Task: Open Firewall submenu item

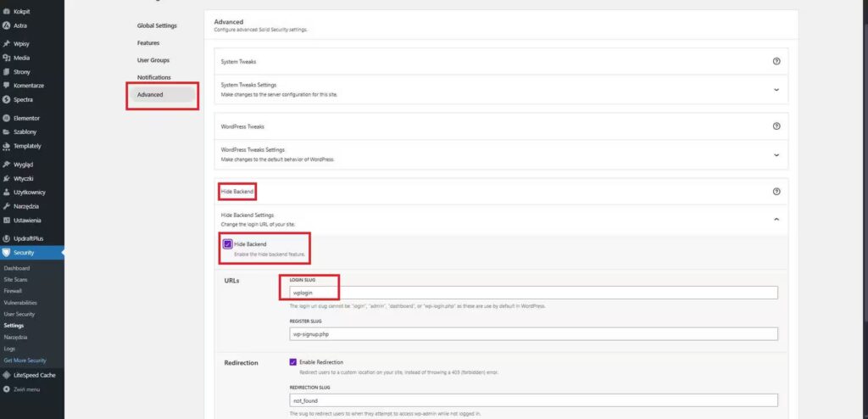Action: pyautogui.click(x=13, y=291)
